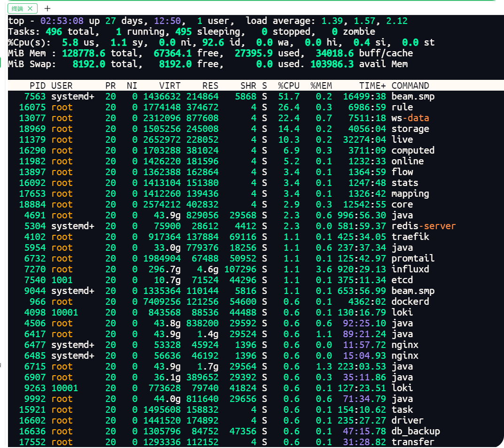The width and height of the screenshot is (504, 448).
Task: Click the TIME+ column header
Action: coord(372,86)
